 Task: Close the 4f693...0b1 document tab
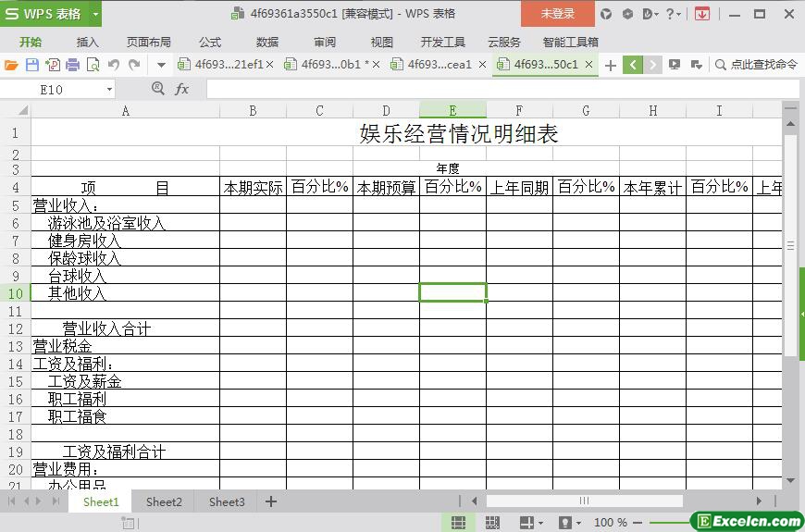[x=377, y=65]
